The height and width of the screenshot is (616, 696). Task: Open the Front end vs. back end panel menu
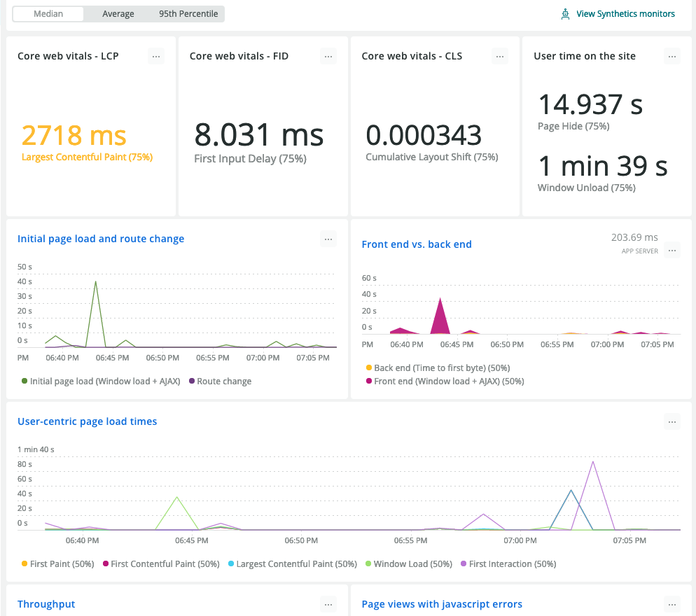[x=671, y=250]
